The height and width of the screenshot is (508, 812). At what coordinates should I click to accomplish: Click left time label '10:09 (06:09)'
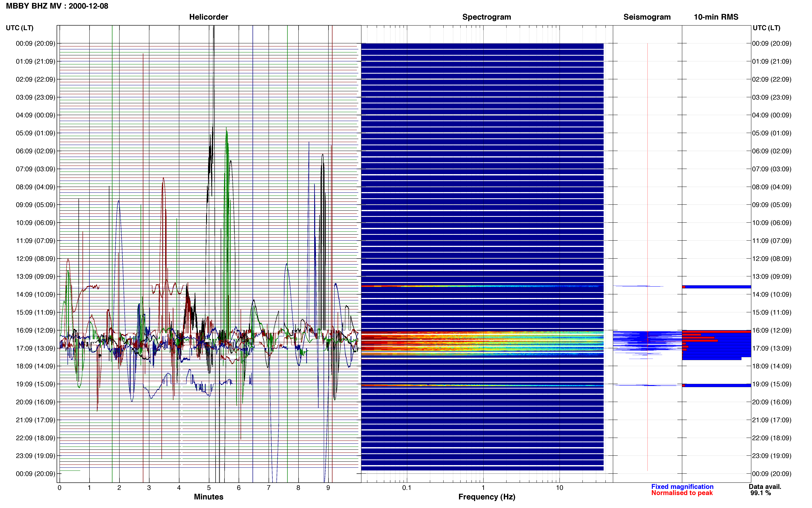(36, 223)
